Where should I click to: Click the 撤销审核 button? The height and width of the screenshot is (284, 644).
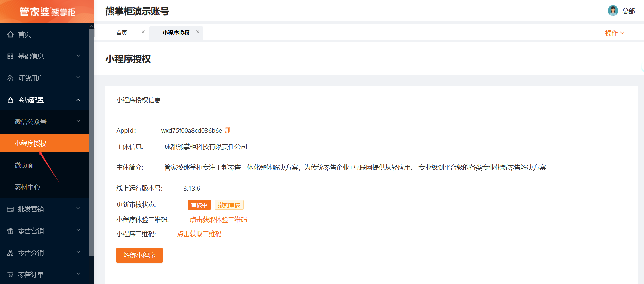(229, 205)
